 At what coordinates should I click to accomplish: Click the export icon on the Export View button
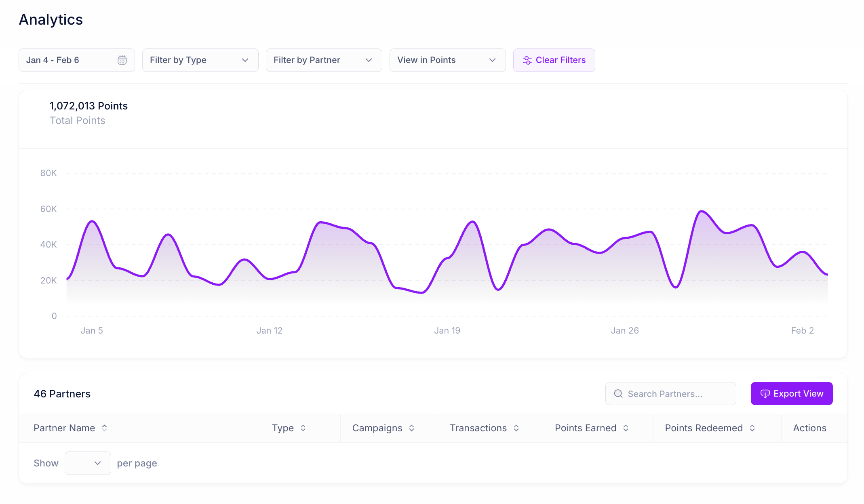pyautogui.click(x=766, y=393)
